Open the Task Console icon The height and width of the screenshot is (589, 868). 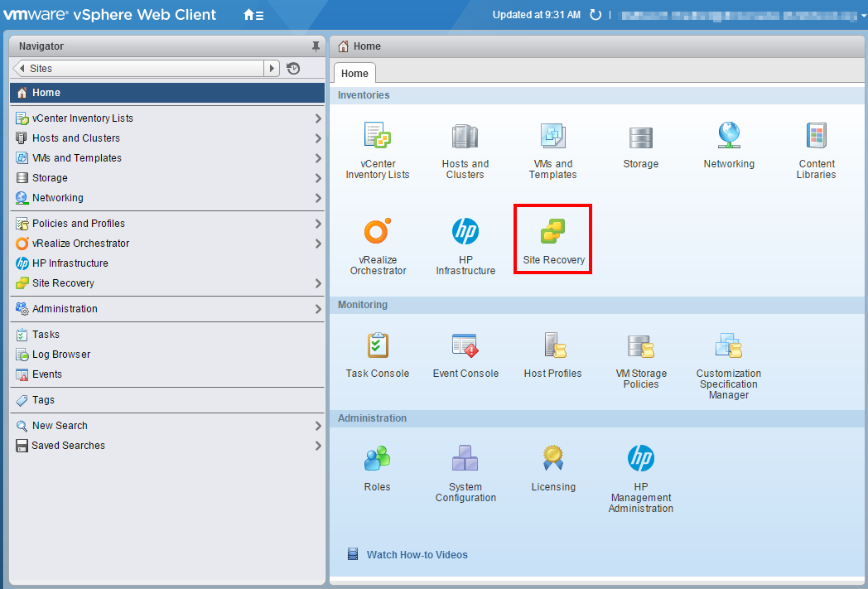coord(378,345)
